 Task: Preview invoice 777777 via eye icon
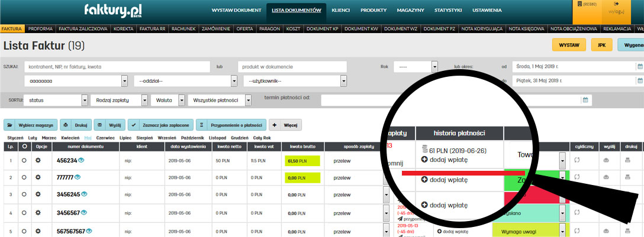(x=76, y=177)
